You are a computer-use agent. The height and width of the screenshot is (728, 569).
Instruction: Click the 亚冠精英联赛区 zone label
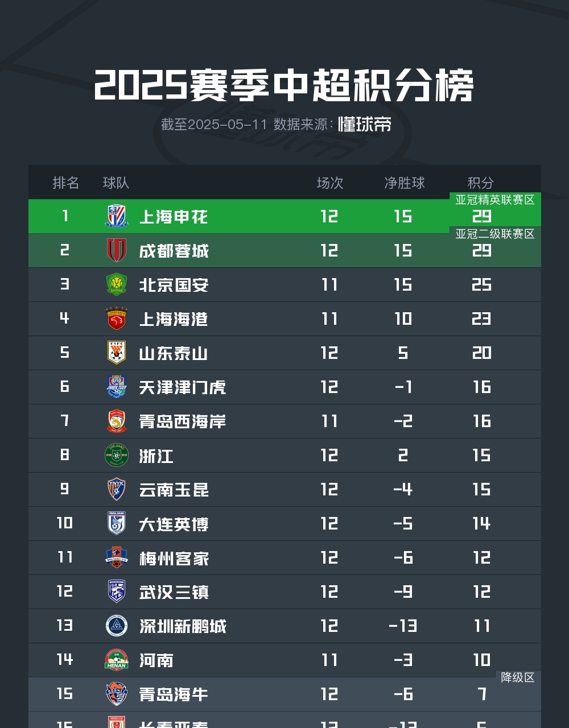pos(495,200)
